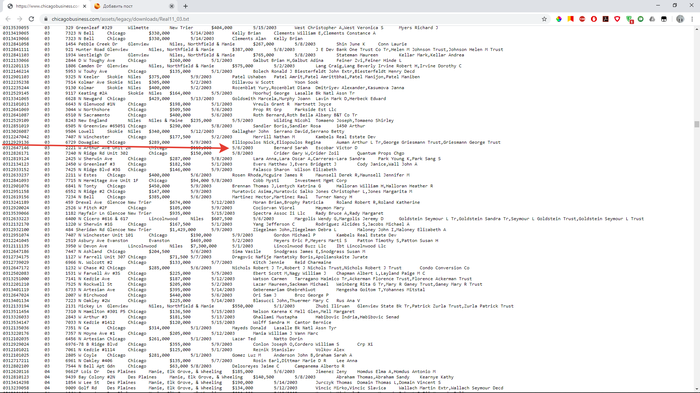The height and width of the screenshot is (393, 700).
Task: Switch to the chicagobusiness.com tab
Action: (46, 6)
